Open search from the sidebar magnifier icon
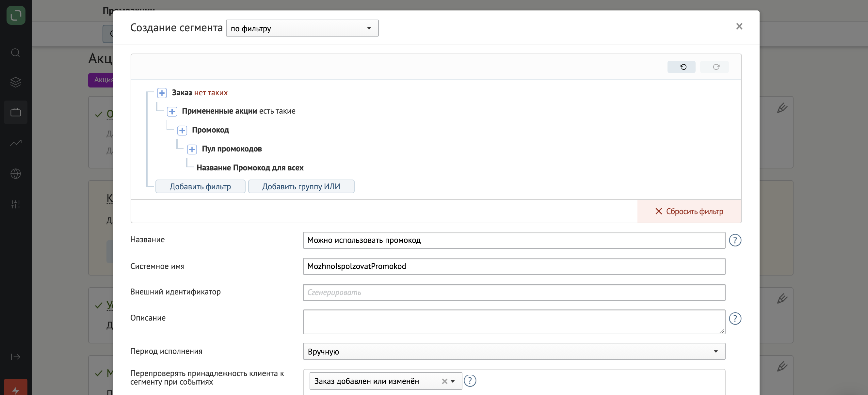The height and width of the screenshot is (395, 868). pyautogui.click(x=15, y=53)
